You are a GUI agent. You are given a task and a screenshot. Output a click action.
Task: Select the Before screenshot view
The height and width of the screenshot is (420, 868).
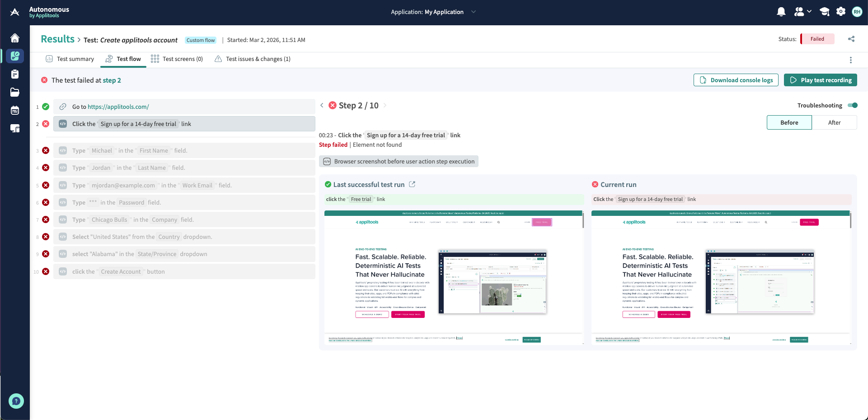[789, 122]
